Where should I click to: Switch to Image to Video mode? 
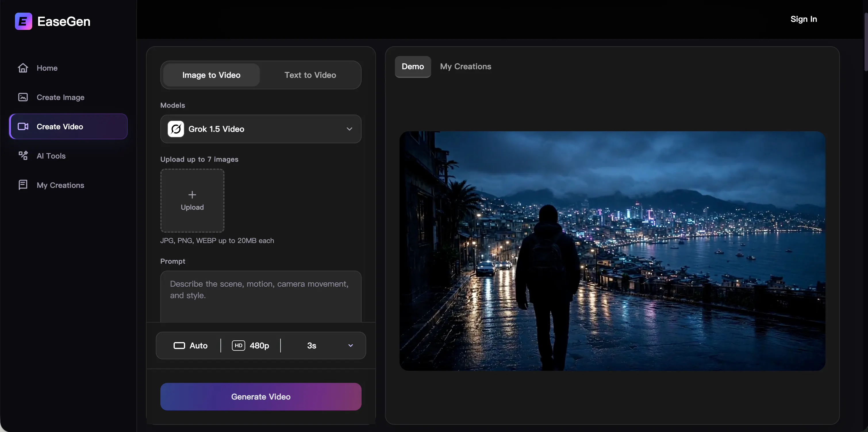tap(211, 75)
